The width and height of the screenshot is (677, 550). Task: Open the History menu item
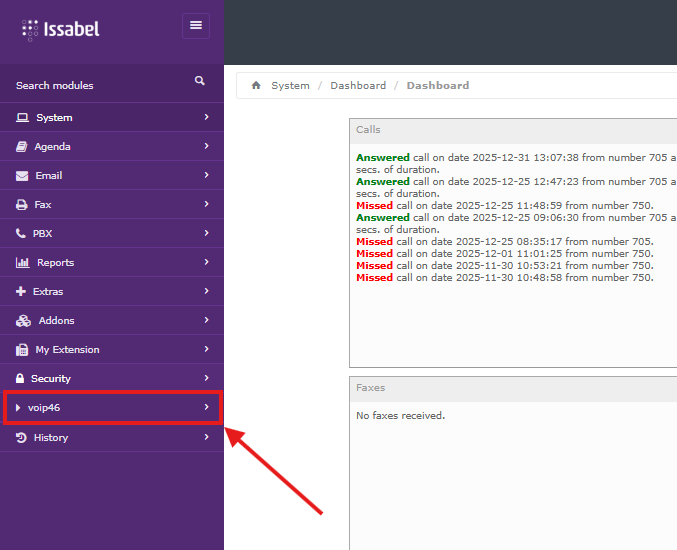pos(112,437)
